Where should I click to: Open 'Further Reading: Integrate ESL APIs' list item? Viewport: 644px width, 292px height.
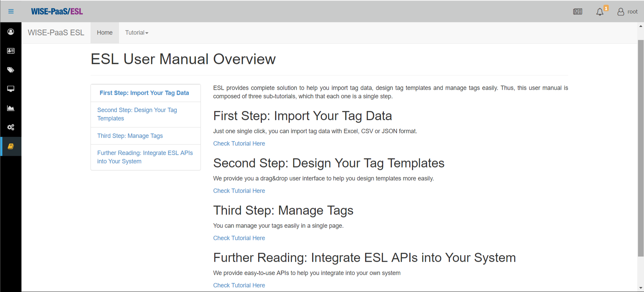tap(145, 157)
